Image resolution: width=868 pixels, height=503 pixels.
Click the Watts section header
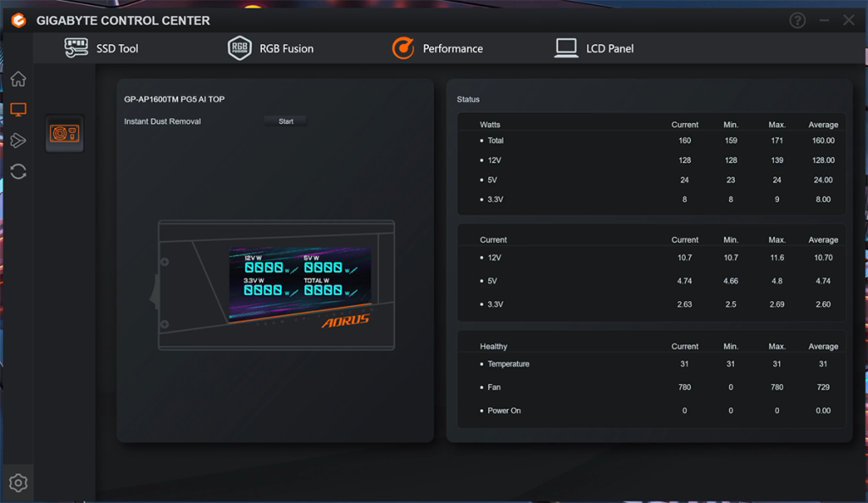tap(490, 125)
